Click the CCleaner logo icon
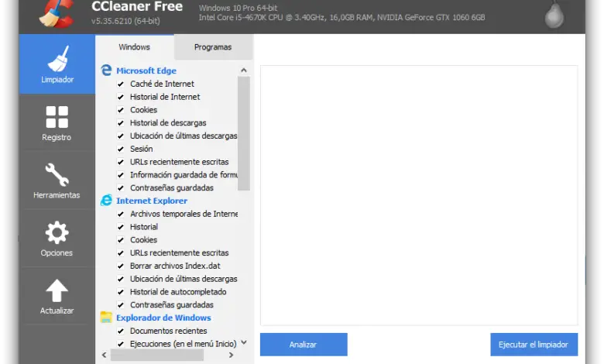The width and height of the screenshot is (604, 364). (x=57, y=13)
